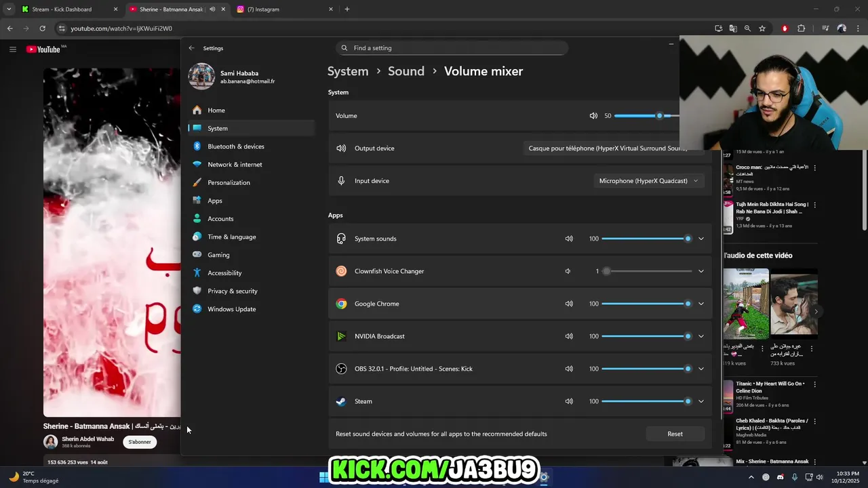Click the Clownfish Voice Changer app icon
Image resolution: width=868 pixels, height=488 pixels.
pyautogui.click(x=341, y=271)
